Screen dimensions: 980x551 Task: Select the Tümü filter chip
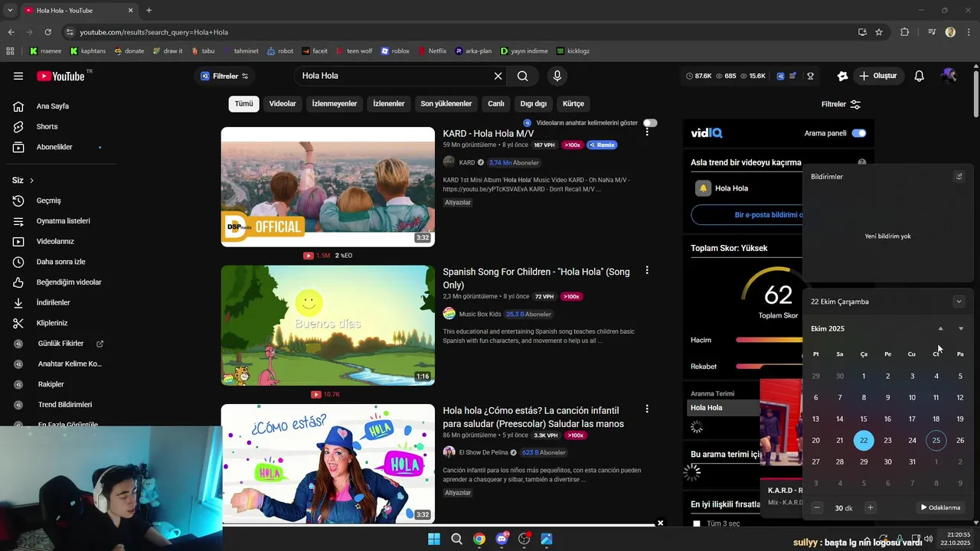point(243,104)
